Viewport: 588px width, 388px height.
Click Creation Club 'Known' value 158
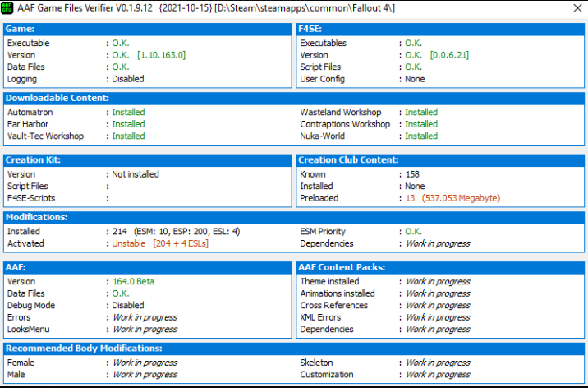tap(412, 174)
